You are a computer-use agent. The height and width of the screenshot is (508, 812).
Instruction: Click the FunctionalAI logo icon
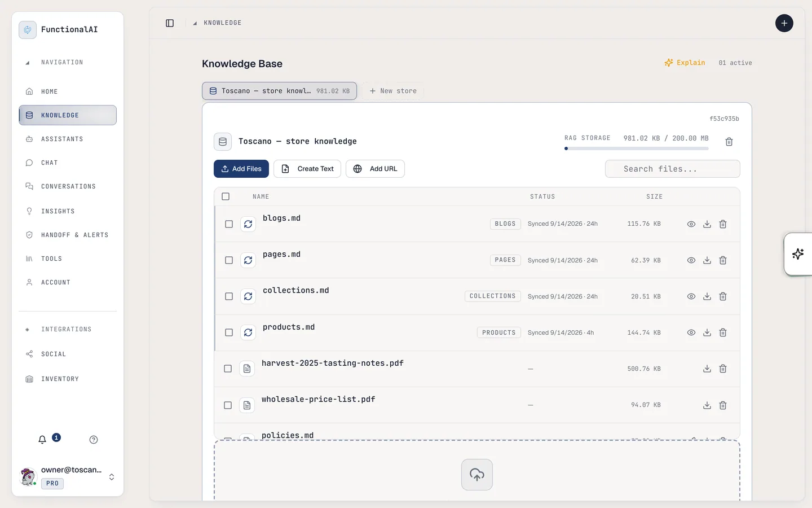[x=28, y=30]
